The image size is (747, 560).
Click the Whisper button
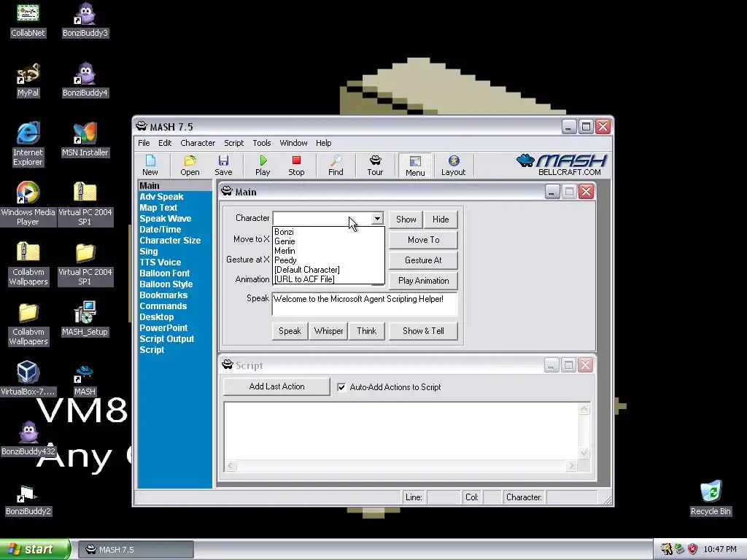click(328, 331)
